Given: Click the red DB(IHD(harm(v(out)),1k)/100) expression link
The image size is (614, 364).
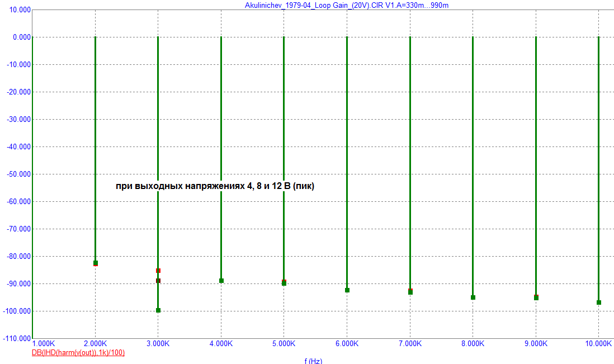Looking at the screenshot, I should (78, 353).
